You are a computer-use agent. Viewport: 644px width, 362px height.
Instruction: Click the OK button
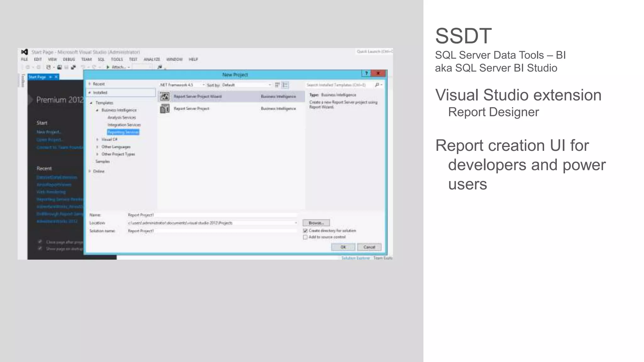click(x=343, y=247)
